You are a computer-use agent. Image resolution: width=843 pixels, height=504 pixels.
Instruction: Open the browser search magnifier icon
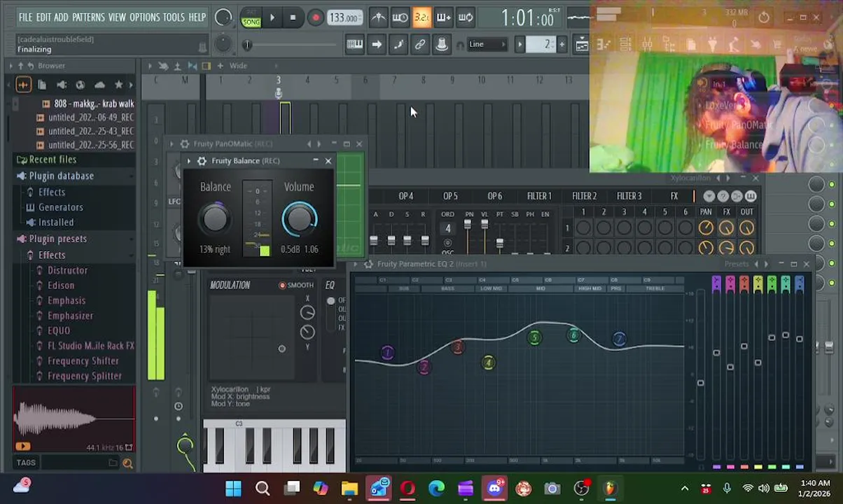(127, 463)
